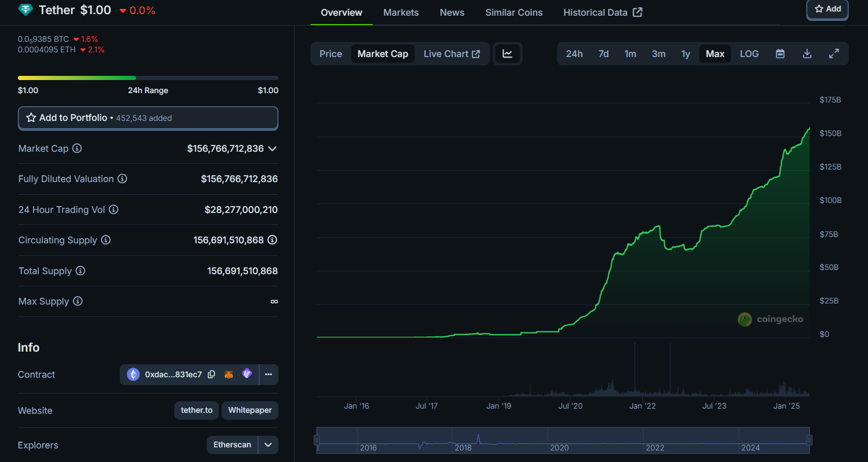This screenshot has height=462, width=868.
Task: Click the BTC price 0.0₅9385 BTC text
Action: [43, 39]
